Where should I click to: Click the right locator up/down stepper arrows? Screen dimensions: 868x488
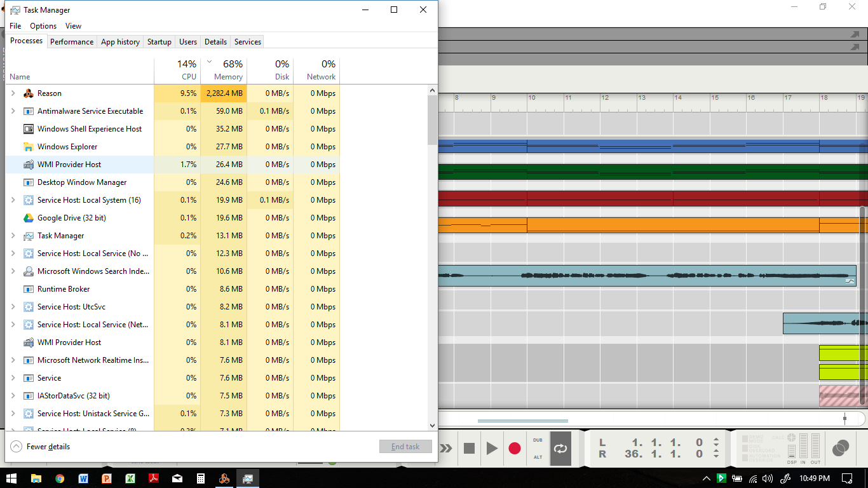pos(716,454)
